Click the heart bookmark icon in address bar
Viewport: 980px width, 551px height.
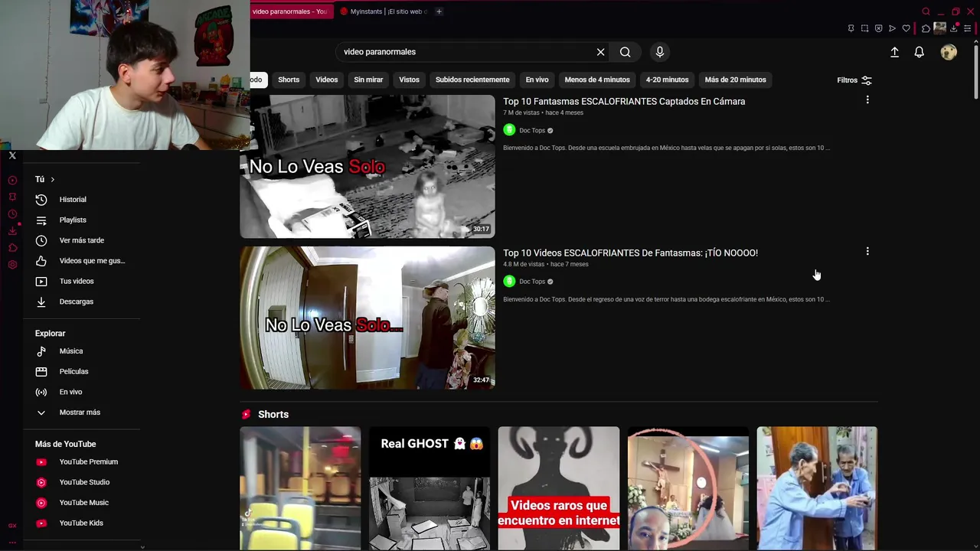[x=906, y=28]
